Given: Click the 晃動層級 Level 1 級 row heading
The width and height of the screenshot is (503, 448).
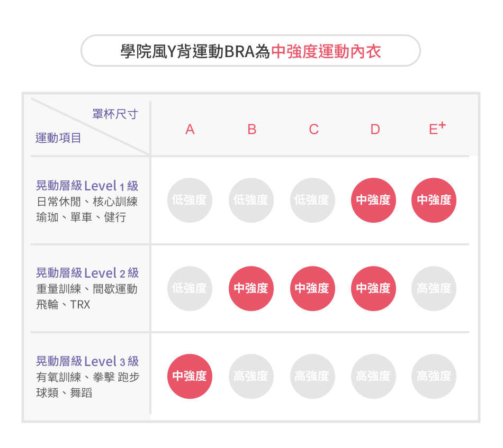Looking at the screenshot, I should coord(87,186).
